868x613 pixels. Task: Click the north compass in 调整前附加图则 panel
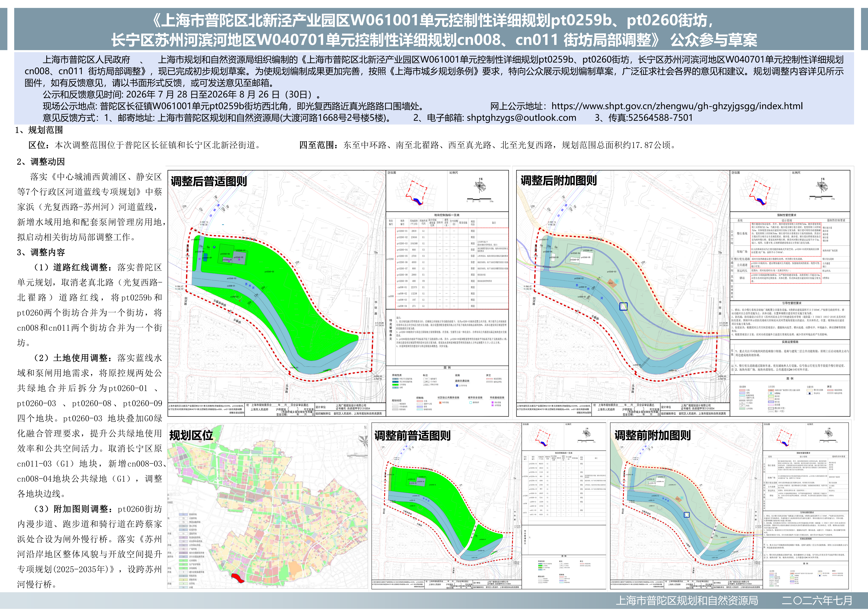(828, 433)
